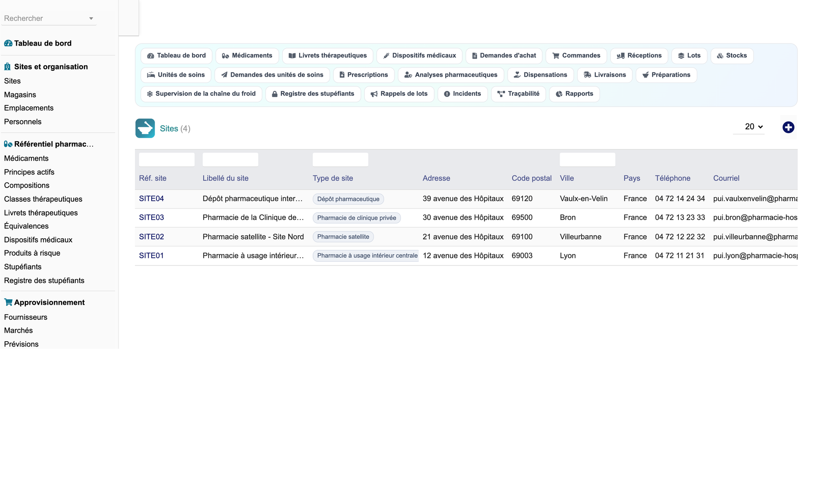
Task: Open Commandes shortcut
Action: (x=576, y=56)
